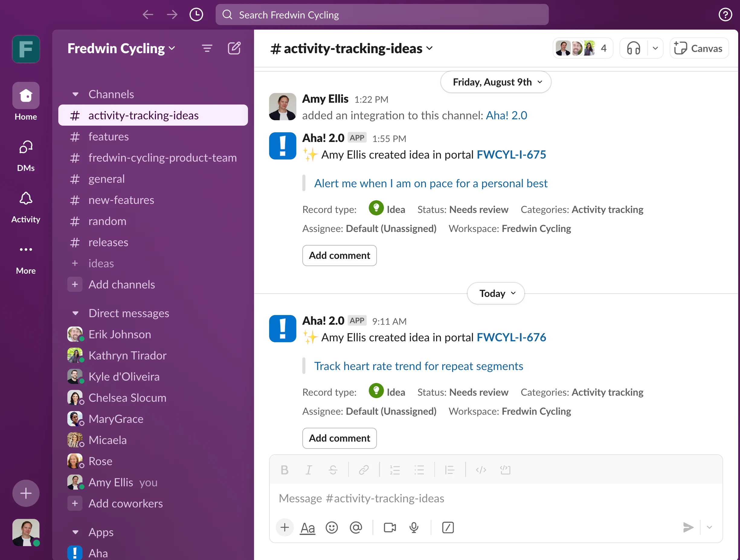Collapse the Channels section
Viewport: 740px width, 560px height.
tap(76, 94)
